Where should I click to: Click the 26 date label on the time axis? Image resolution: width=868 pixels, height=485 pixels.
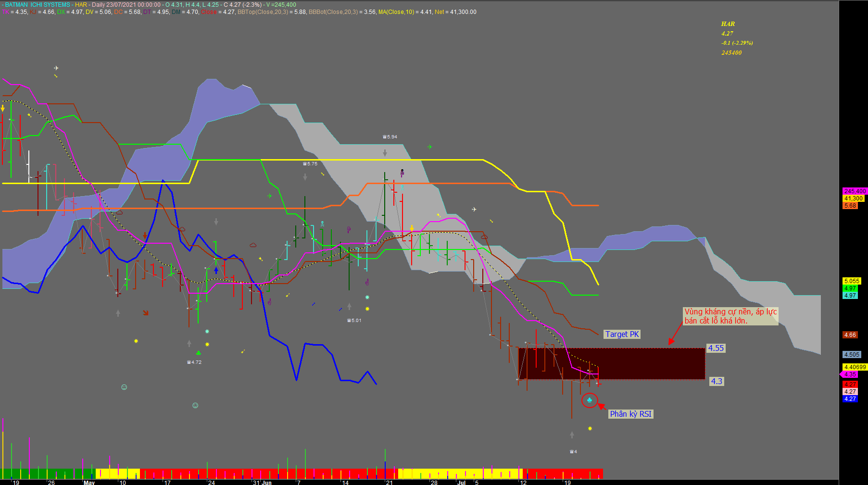(51, 483)
